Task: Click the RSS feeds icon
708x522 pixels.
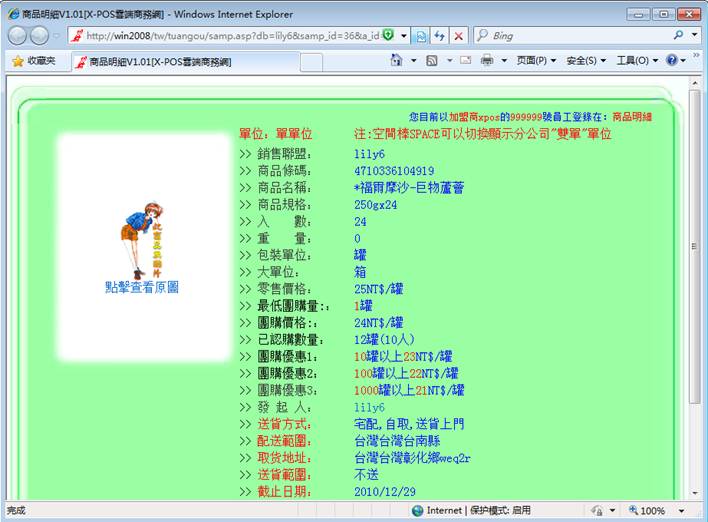Action: pyautogui.click(x=432, y=61)
